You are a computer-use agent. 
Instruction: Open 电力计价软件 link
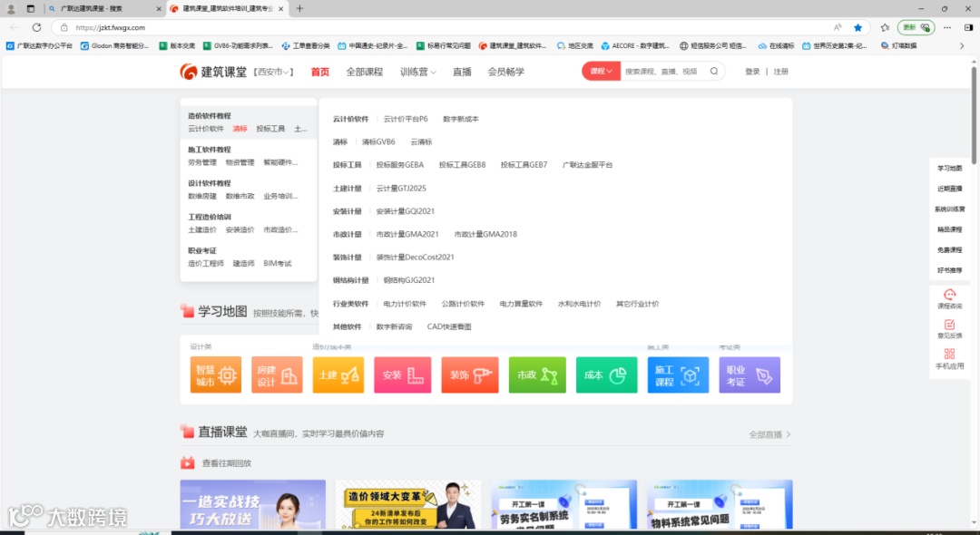click(x=405, y=304)
